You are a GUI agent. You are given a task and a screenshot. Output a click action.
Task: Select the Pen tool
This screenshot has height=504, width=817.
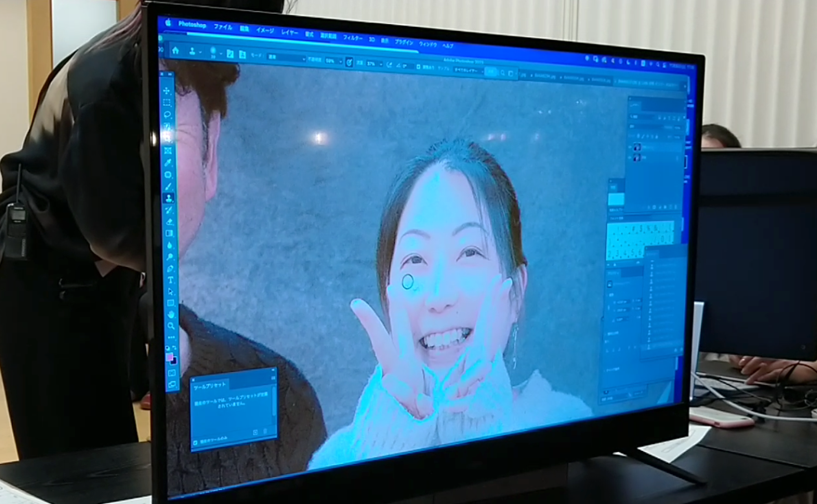pyautogui.click(x=170, y=268)
